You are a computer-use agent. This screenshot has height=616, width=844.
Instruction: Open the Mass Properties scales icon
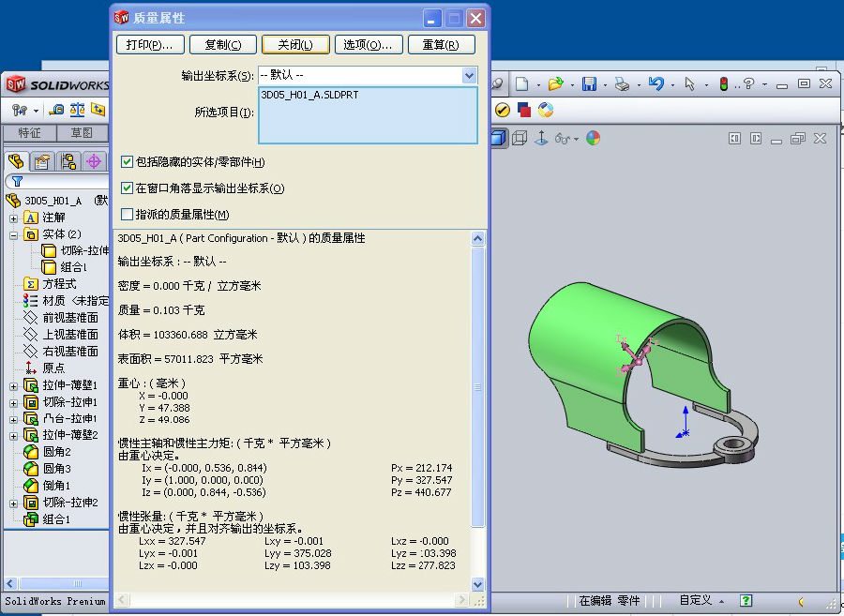point(78,110)
